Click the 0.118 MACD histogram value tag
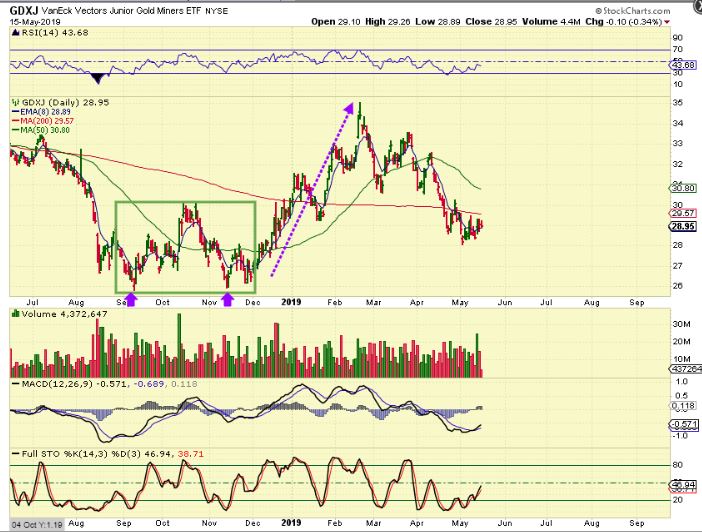Viewport: 702px width, 532px height. (x=683, y=406)
